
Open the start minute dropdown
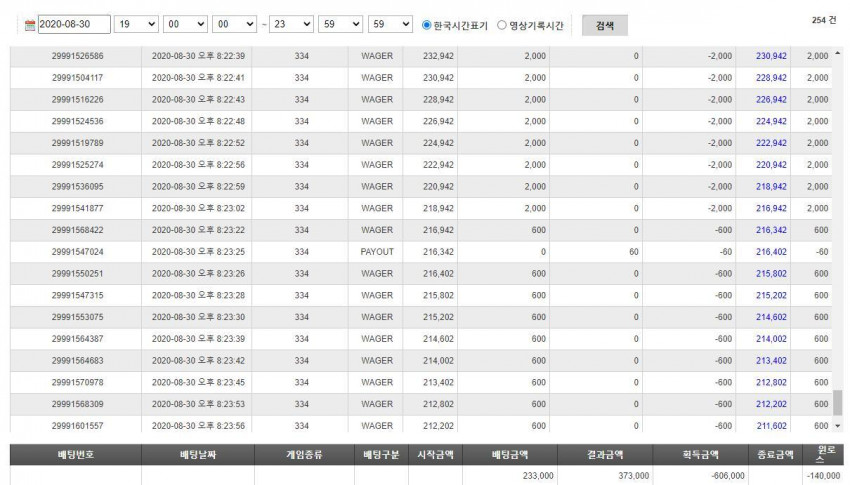click(185, 24)
